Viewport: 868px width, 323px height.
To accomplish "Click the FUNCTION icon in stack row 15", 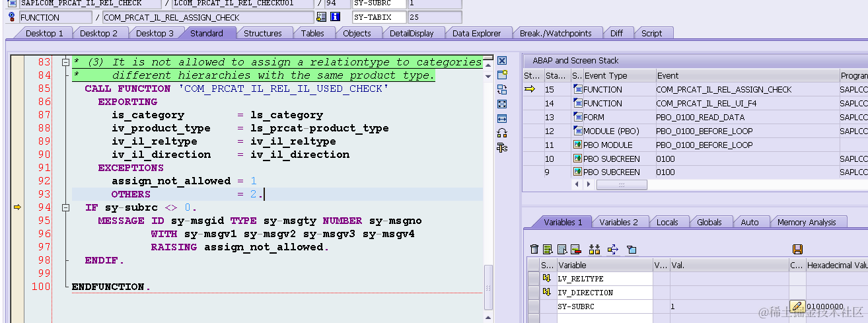I will click(578, 89).
